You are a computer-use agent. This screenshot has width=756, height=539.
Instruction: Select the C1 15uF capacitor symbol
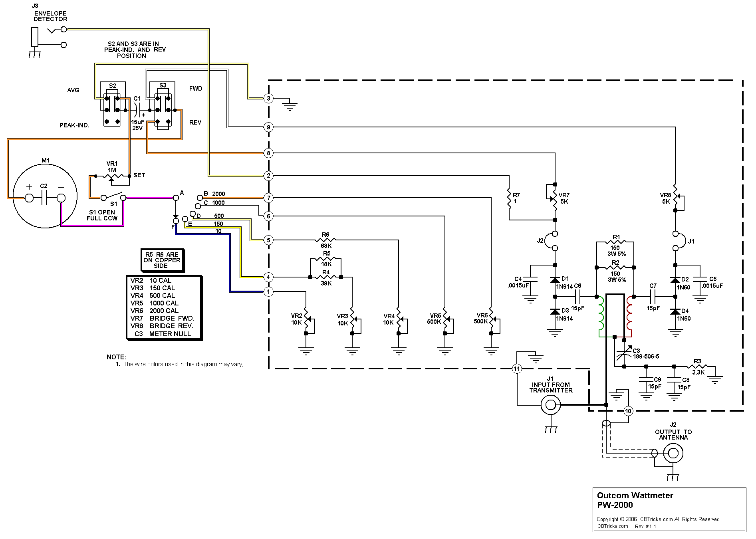click(137, 110)
